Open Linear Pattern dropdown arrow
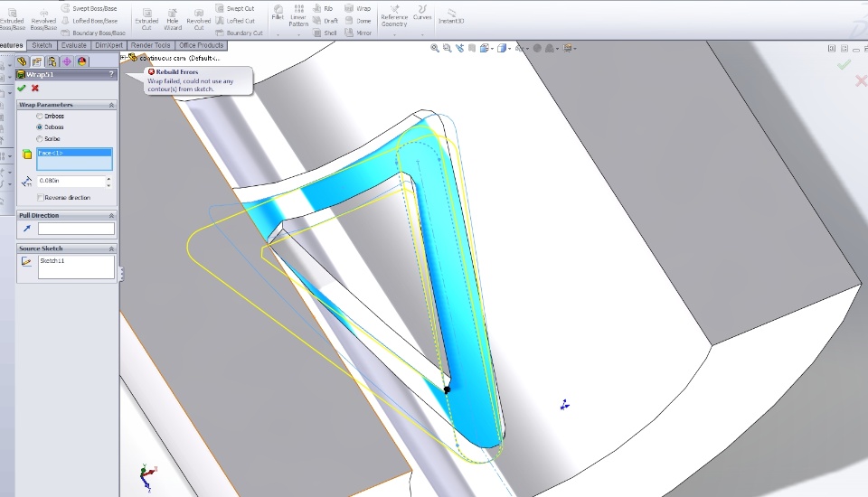Screen dimensions: 868x497 pyautogui.click(x=298, y=35)
